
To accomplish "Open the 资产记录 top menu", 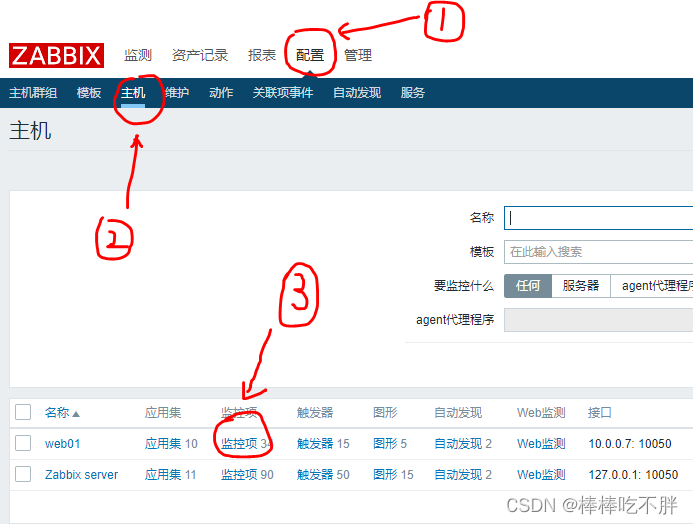I will coord(200,55).
